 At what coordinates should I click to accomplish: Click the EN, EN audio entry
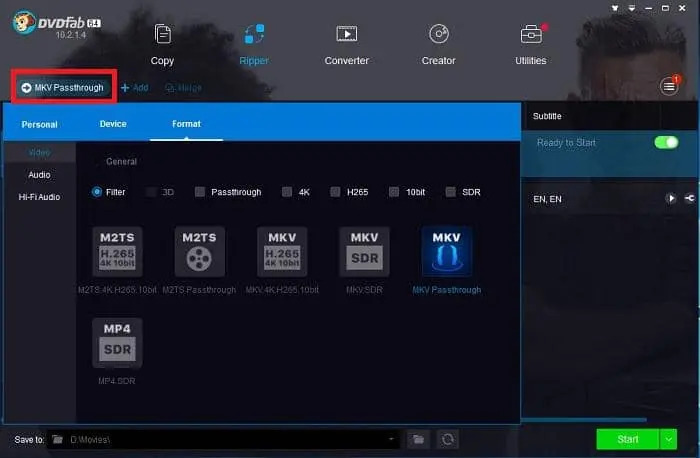pos(547,199)
